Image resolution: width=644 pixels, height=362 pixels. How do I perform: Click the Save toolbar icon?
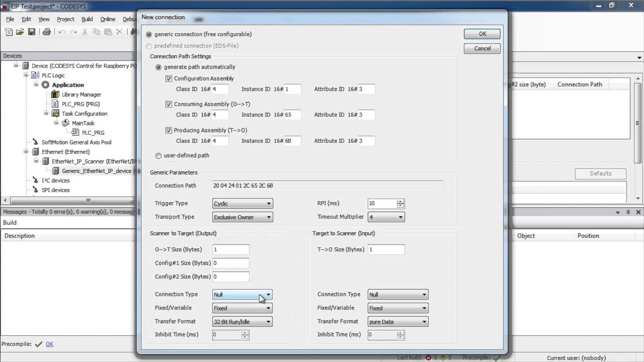pyautogui.click(x=32, y=31)
